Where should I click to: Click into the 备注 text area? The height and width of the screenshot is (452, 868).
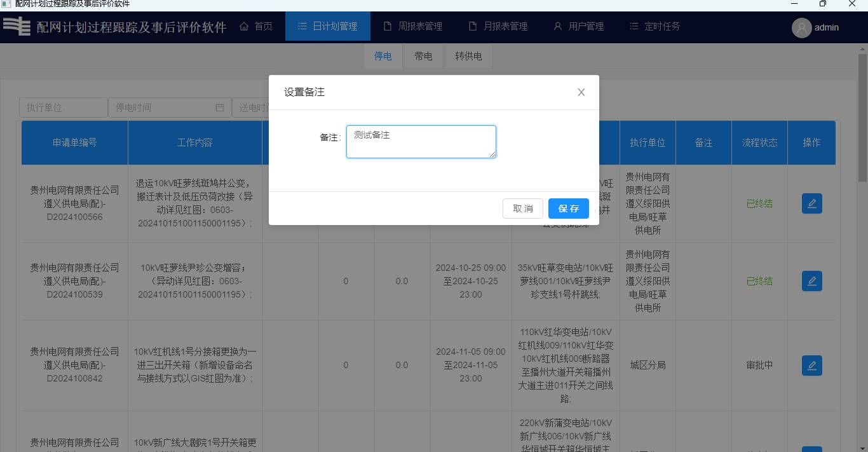[421, 142]
